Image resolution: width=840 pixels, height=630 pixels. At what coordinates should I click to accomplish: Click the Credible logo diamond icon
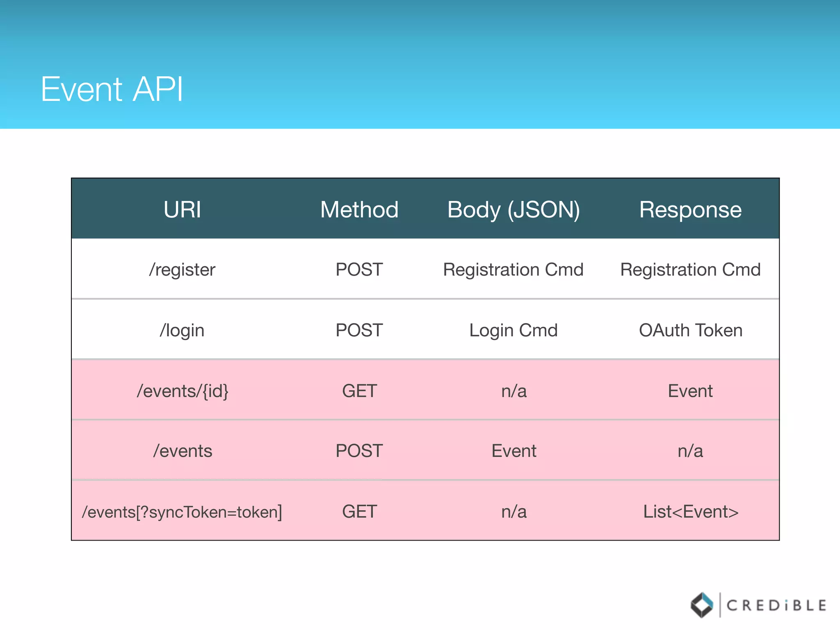702,605
